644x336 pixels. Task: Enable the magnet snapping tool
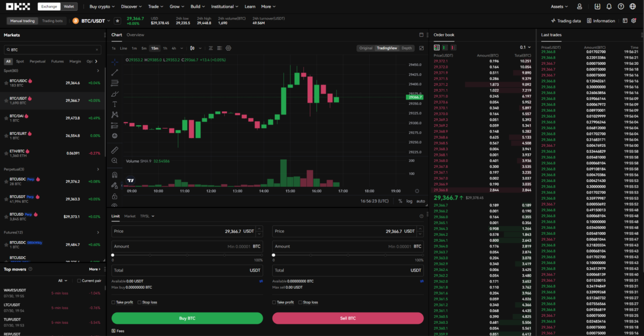point(115,174)
